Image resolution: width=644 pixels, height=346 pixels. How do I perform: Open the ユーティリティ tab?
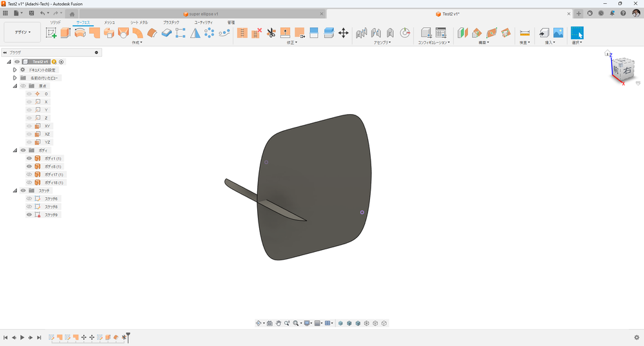(203, 23)
